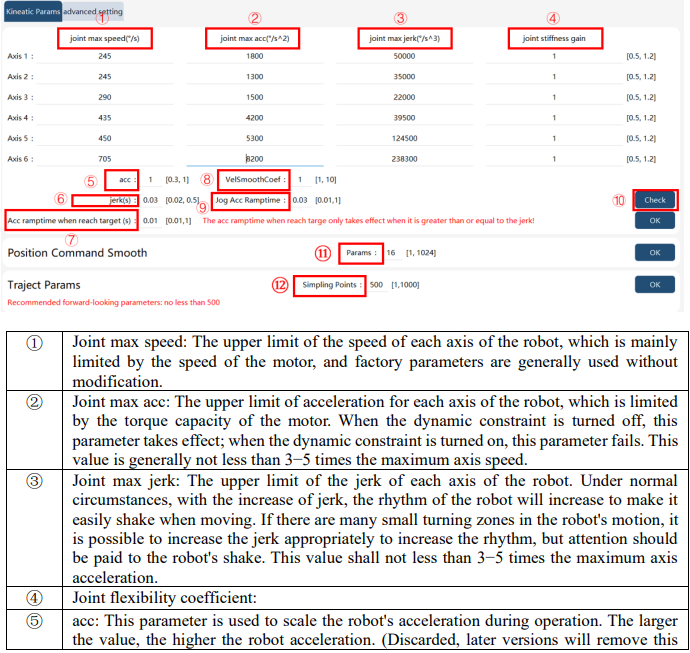Viewport: 690px width, 653px height.
Task: Switch to the Kineatic Params tab
Action: click(x=33, y=11)
